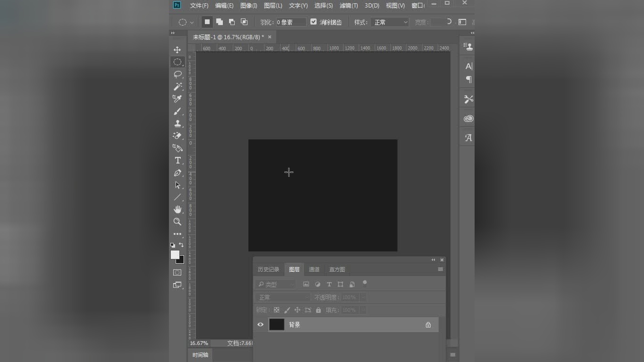This screenshot has width=644, height=362.
Task: Toggle the 消除锯齿 anti-alias checkbox
Action: pyautogui.click(x=313, y=22)
